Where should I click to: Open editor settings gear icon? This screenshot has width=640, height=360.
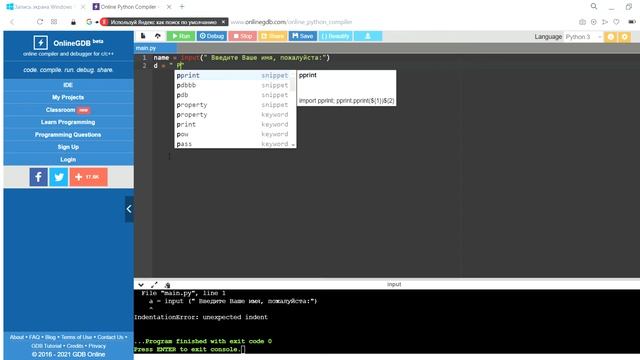624,37
